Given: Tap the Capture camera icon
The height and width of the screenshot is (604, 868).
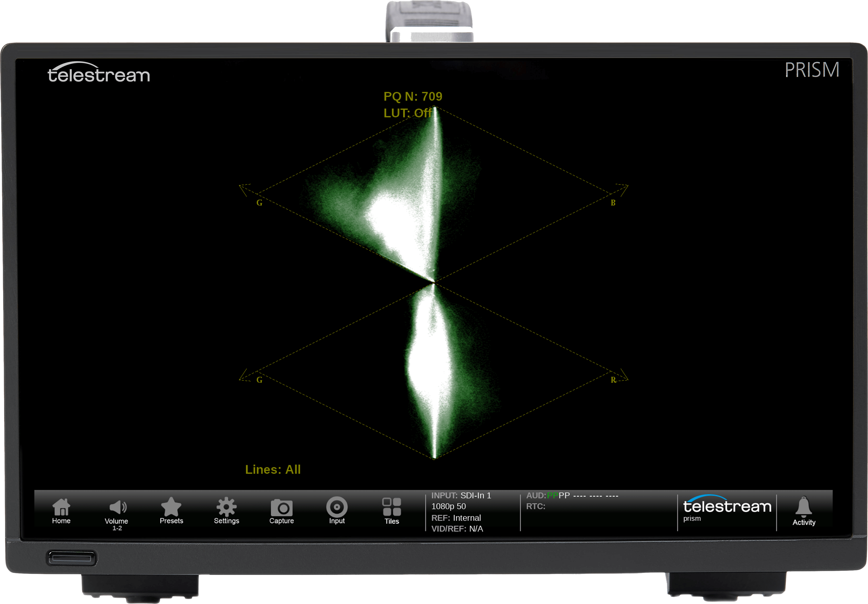Looking at the screenshot, I should 282,511.
